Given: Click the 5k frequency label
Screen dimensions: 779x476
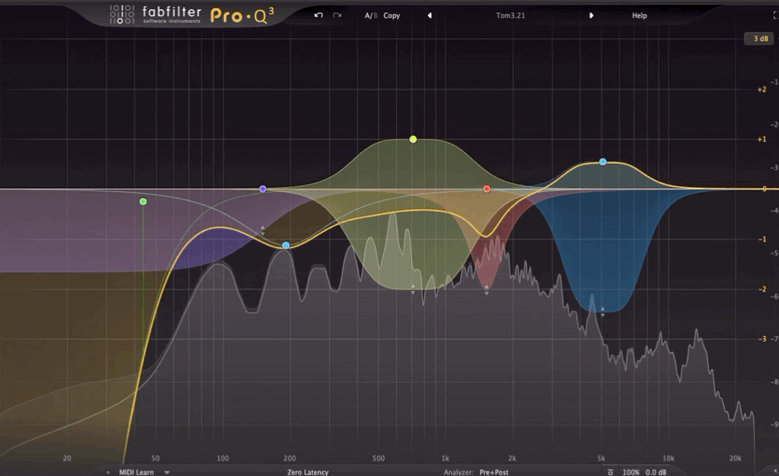Looking at the screenshot, I should pos(601,458).
